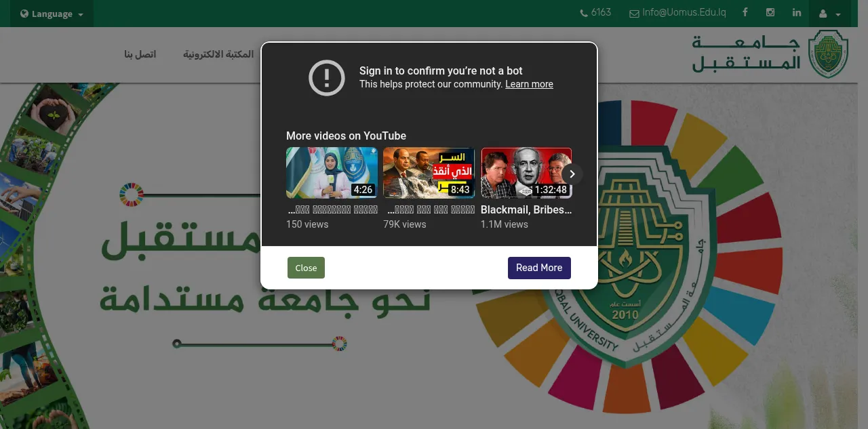Click phone number 6163
This screenshot has width=868, height=429.
[601, 12]
